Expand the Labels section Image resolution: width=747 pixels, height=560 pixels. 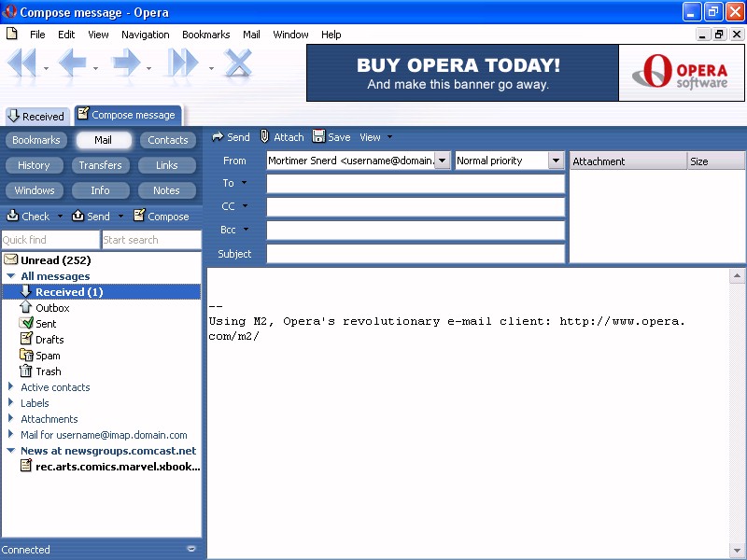tap(10, 402)
